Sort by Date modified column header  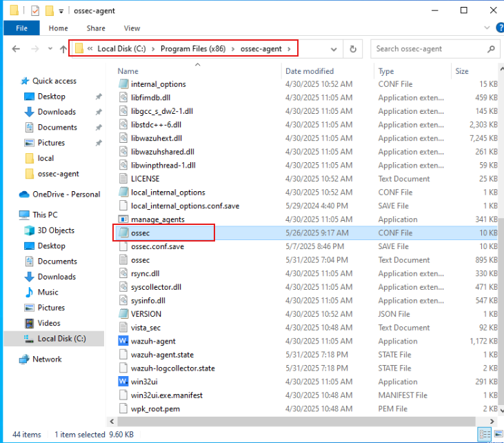[x=310, y=71]
